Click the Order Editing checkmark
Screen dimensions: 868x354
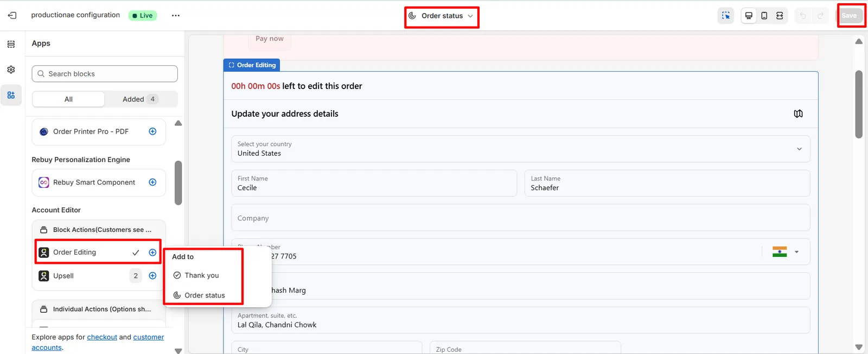(136, 252)
